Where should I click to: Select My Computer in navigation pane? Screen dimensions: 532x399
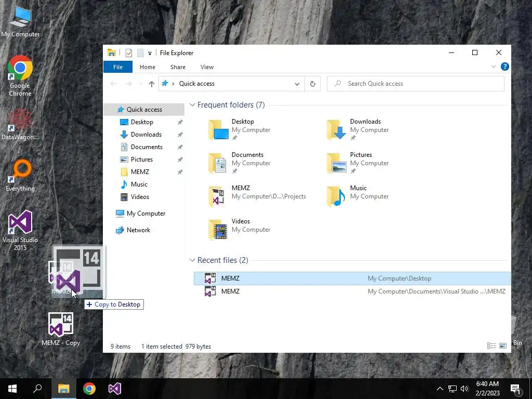coord(146,214)
